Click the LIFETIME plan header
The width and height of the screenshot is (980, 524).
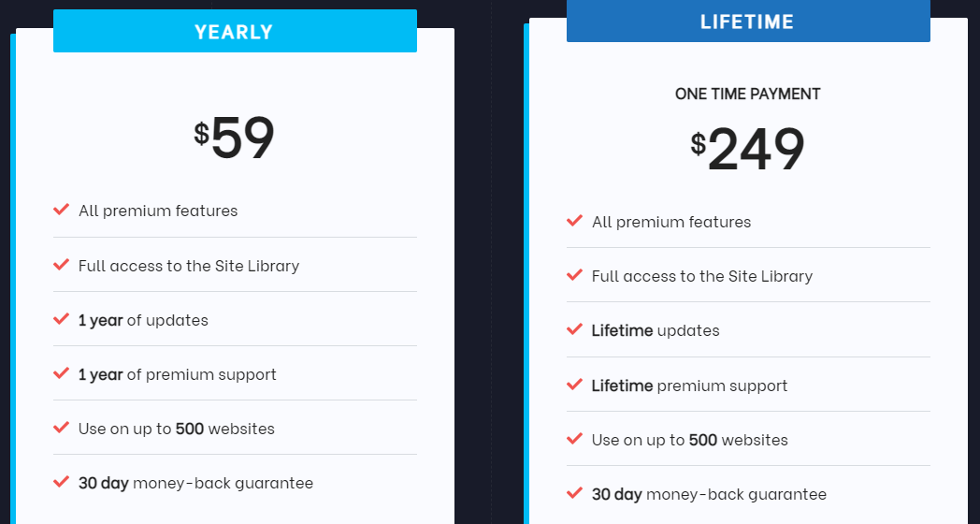748,21
